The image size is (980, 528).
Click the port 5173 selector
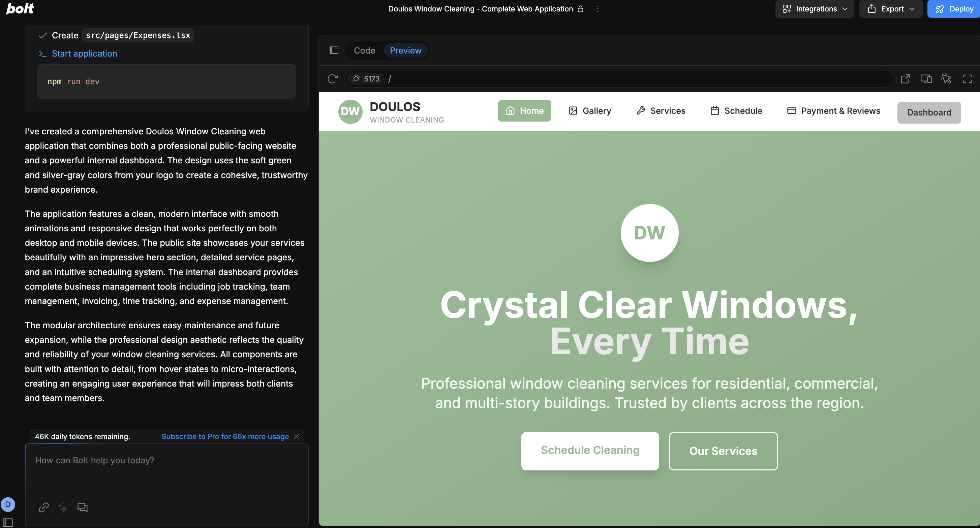tap(366, 79)
